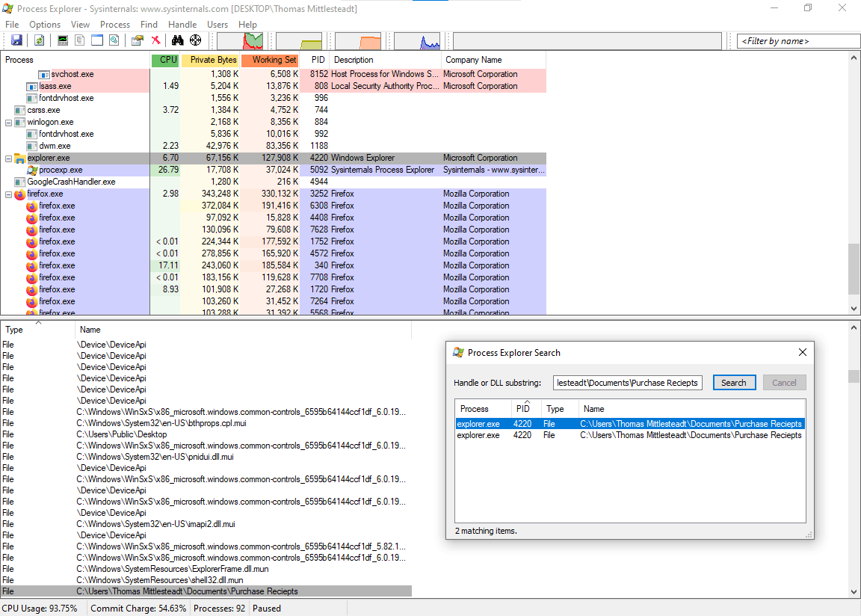Click the crosshair Find Window's Process icon
This screenshot has width=861, height=616.
click(196, 40)
